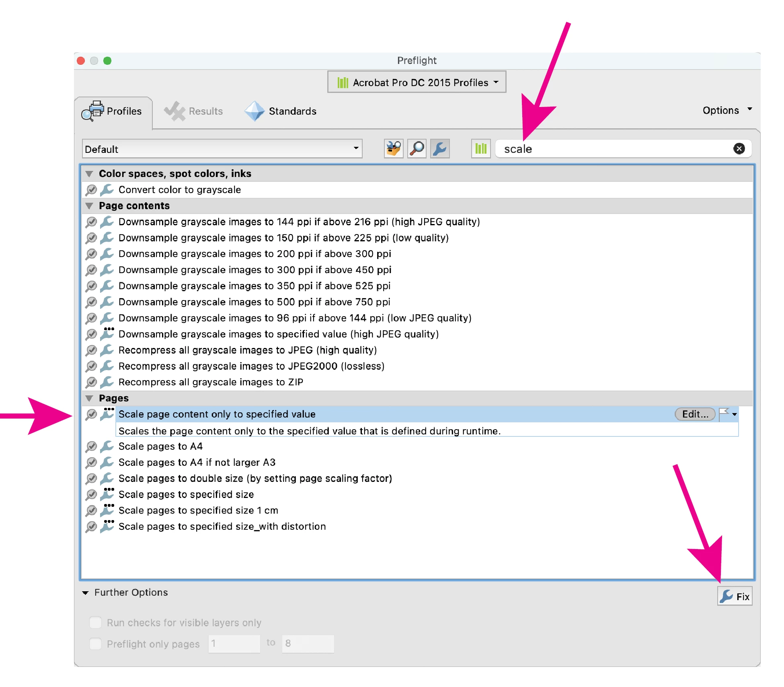Open the Default filter dropdown
The image size is (784, 687).
[222, 149]
